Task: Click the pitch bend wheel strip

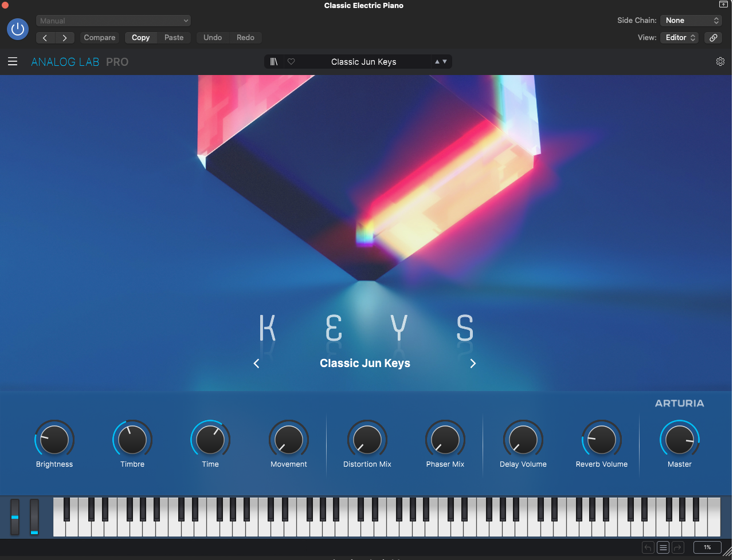Action: click(x=15, y=517)
